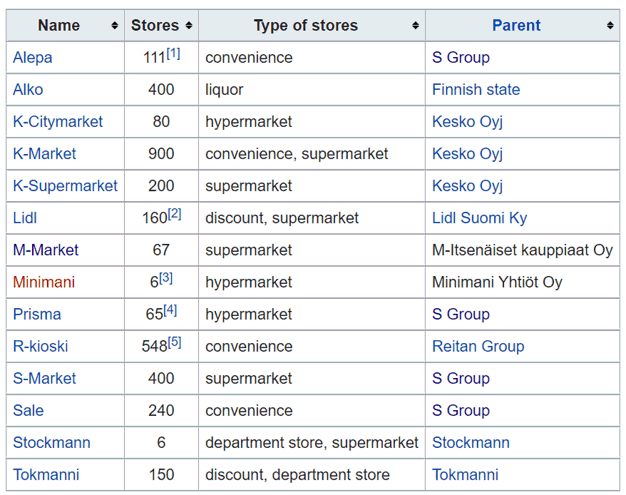Open Finnish state parent link
This screenshot has height=495, width=626.
[x=476, y=90]
